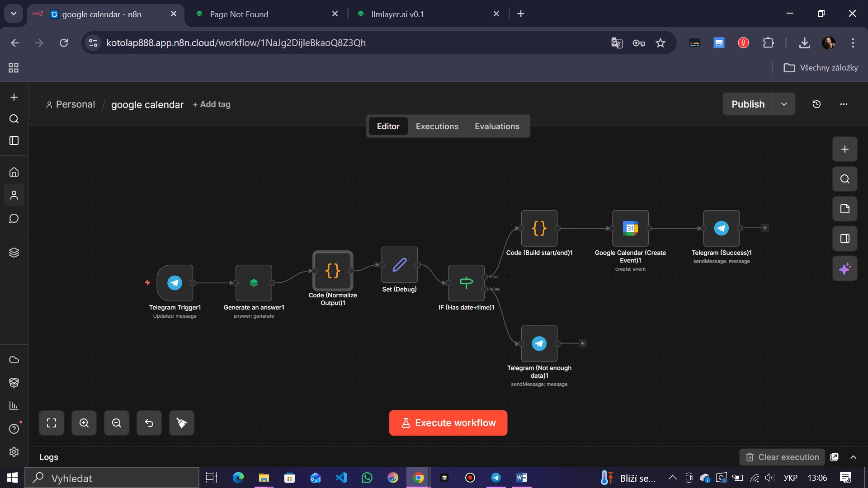Open the Personal projects sidebar icon

pos(14,195)
